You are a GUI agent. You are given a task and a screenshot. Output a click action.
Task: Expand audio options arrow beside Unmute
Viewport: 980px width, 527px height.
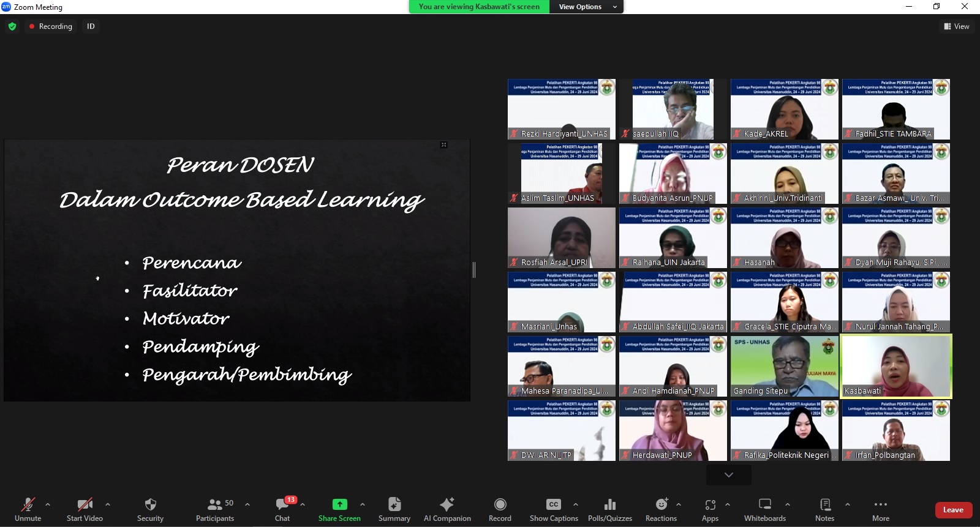point(48,504)
